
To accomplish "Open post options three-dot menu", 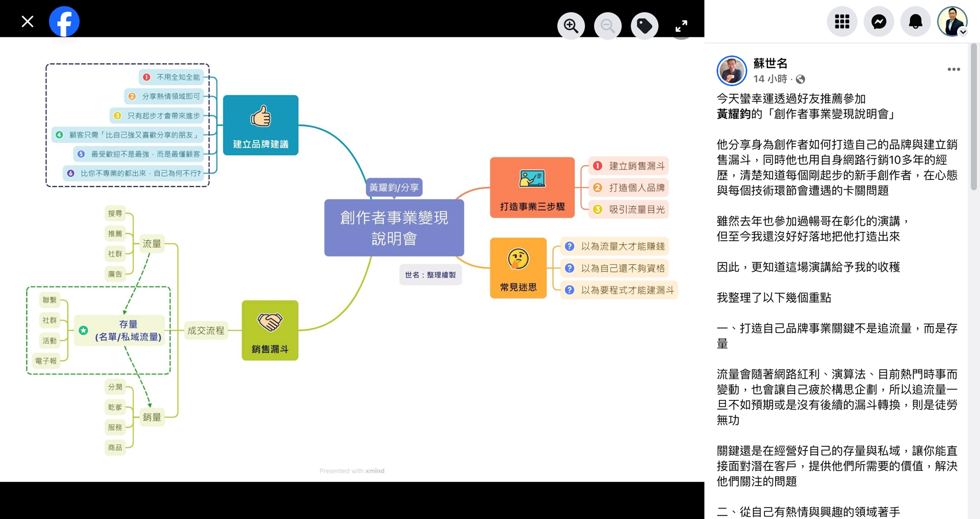I will pyautogui.click(x=954, y=69).
